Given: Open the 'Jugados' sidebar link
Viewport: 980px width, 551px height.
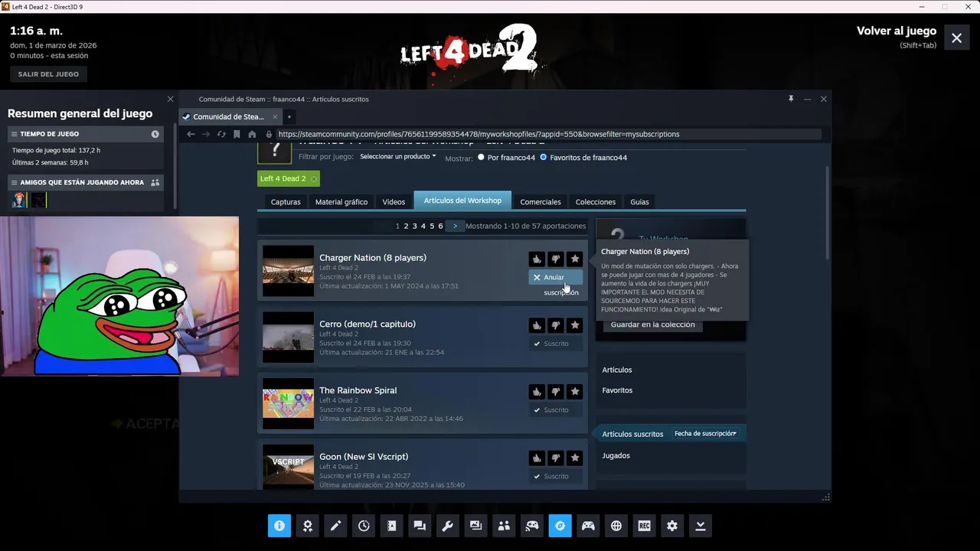Looking at the screenshot, I should pos(616,455).
